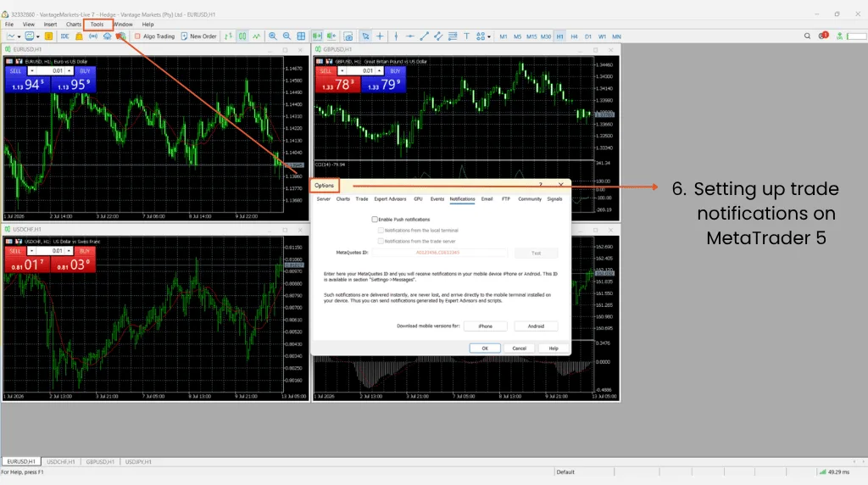This screenshot has width=868, height=485.
Task: Check Notifications from the local terminal
Action: pos(381,231)
